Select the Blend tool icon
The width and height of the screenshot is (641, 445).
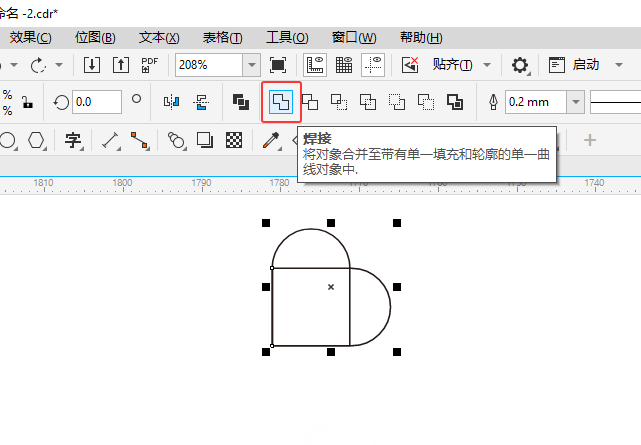point(176,141)
